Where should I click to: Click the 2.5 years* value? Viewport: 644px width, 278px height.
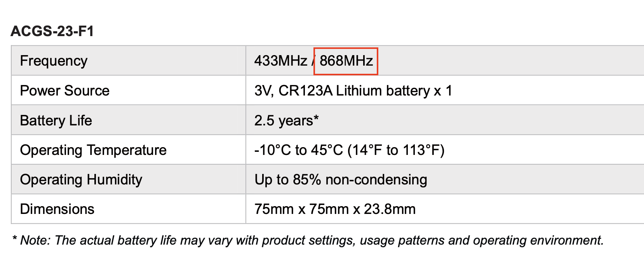point(286,120)
